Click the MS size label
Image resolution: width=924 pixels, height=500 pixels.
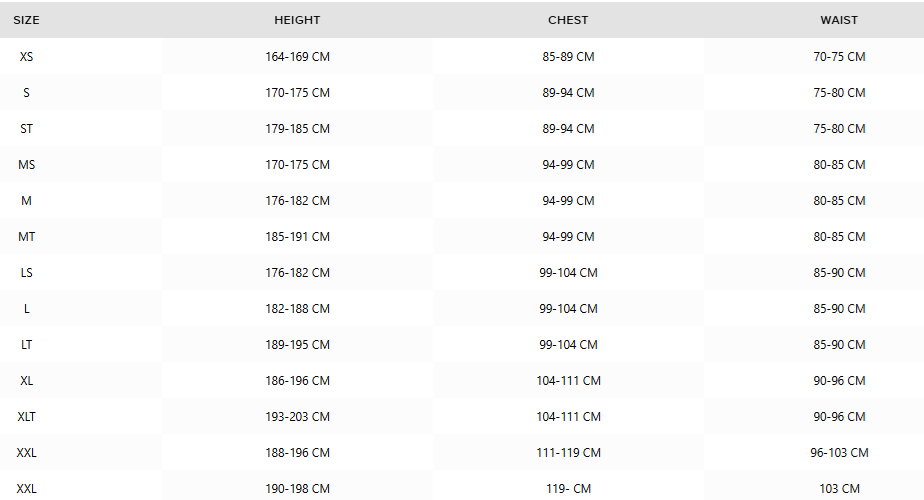pos(27,165)
